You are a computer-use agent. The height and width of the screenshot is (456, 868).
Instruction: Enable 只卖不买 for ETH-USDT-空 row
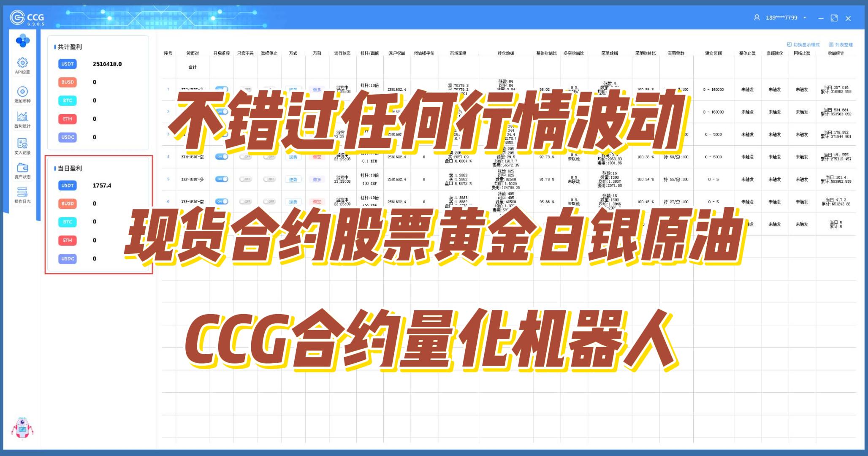point(245,157)
